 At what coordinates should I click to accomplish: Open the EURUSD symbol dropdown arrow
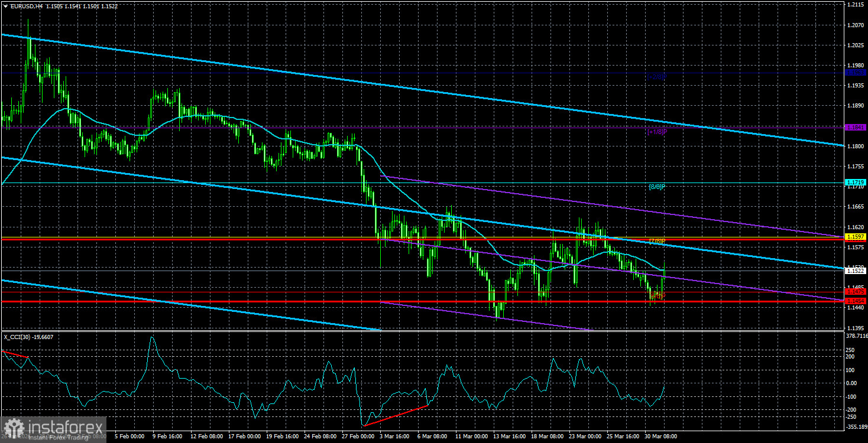5,5
